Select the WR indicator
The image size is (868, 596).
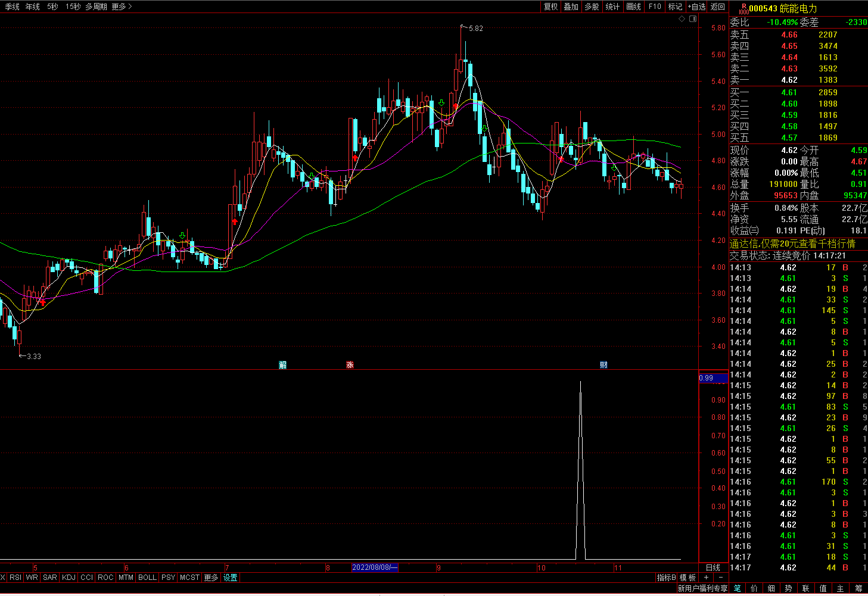click(x=32, y=578)
